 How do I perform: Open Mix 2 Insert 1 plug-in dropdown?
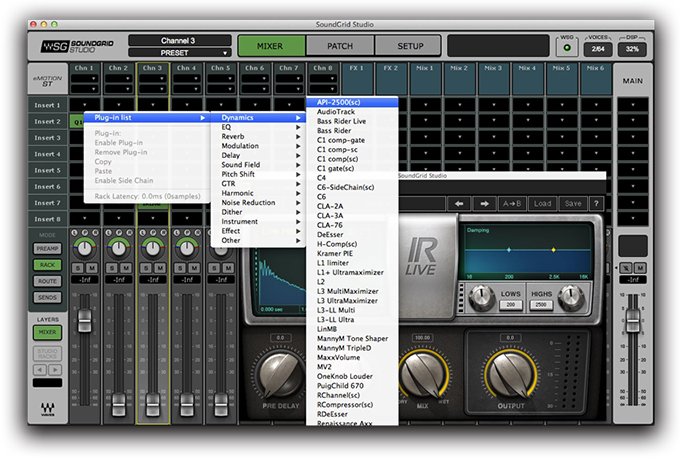click(x=460, y=105)
